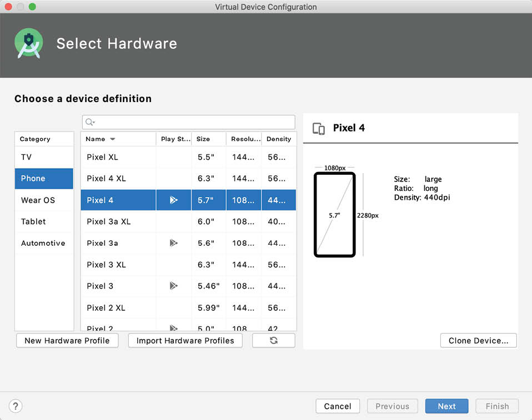This screenshot has height=420, width=532.
Task: Cancel the virtual device configuration
Action: (338, 406)
